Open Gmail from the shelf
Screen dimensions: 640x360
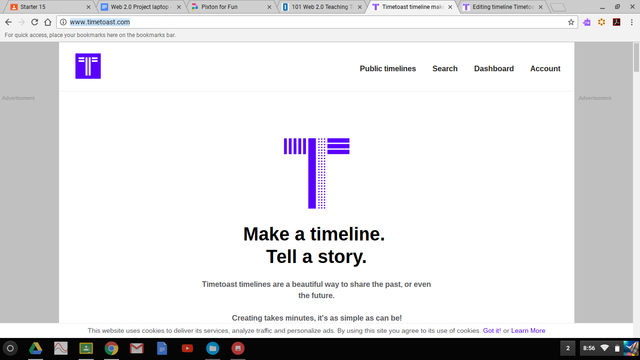pyautogui.click(x=137, y=348)
